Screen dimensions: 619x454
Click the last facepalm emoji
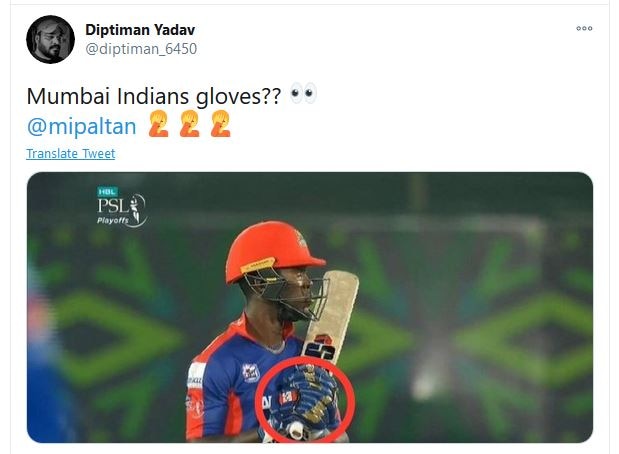tap(220, 124)
